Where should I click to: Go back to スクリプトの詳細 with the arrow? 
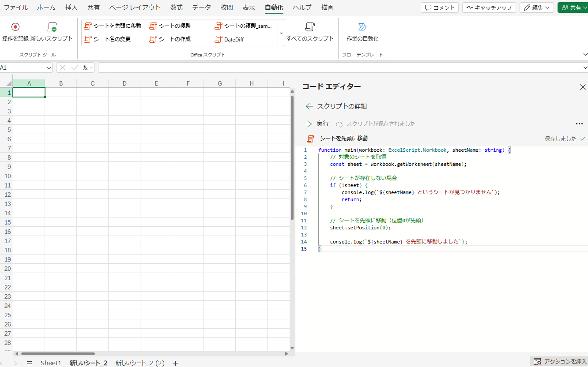click(309, 106)
